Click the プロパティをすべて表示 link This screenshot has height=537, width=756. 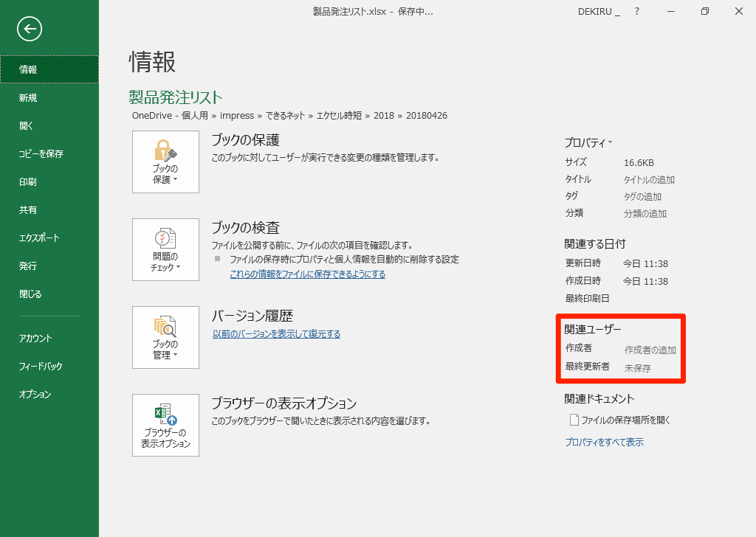604,442
